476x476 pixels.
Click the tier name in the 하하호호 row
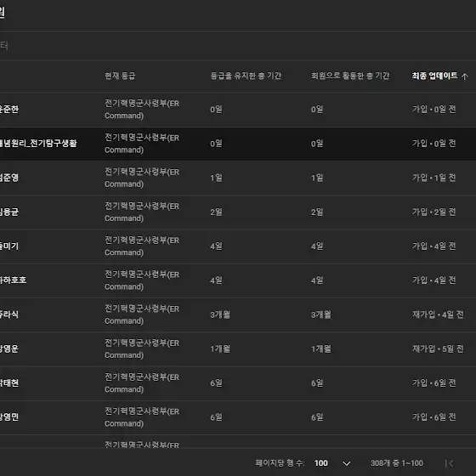coord(142,280)
